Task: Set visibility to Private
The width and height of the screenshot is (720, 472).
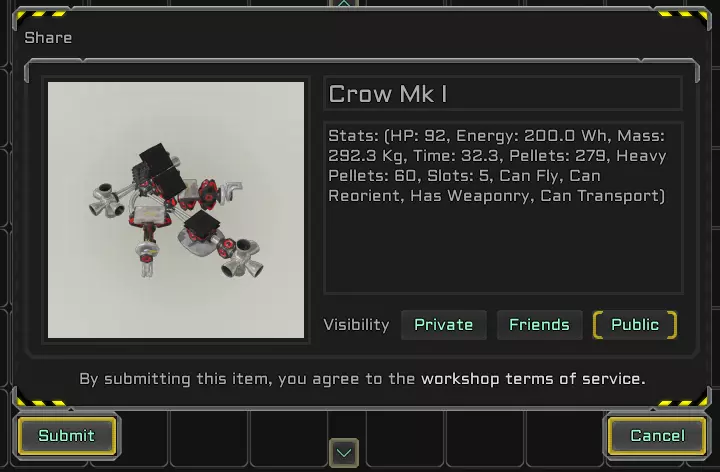Action: coord(444,325)
